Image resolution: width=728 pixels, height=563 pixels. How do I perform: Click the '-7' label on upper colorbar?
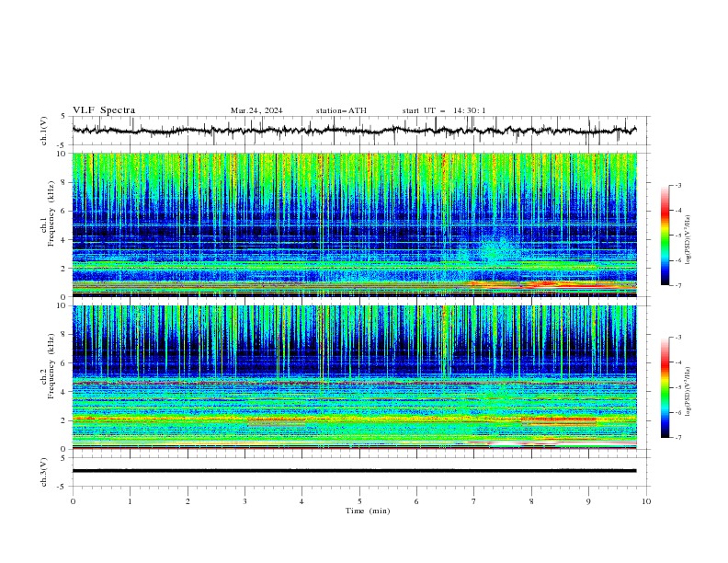pos(678,285)
